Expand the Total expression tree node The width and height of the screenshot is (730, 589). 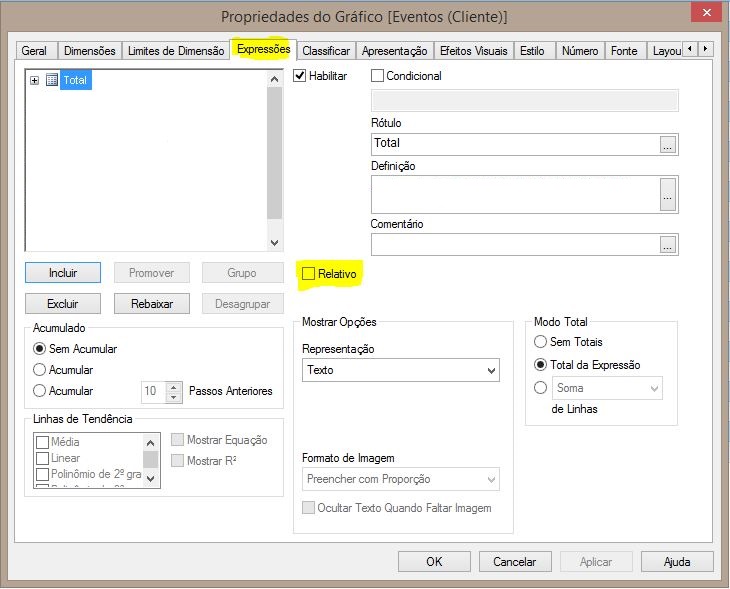(x=35, y=80)
